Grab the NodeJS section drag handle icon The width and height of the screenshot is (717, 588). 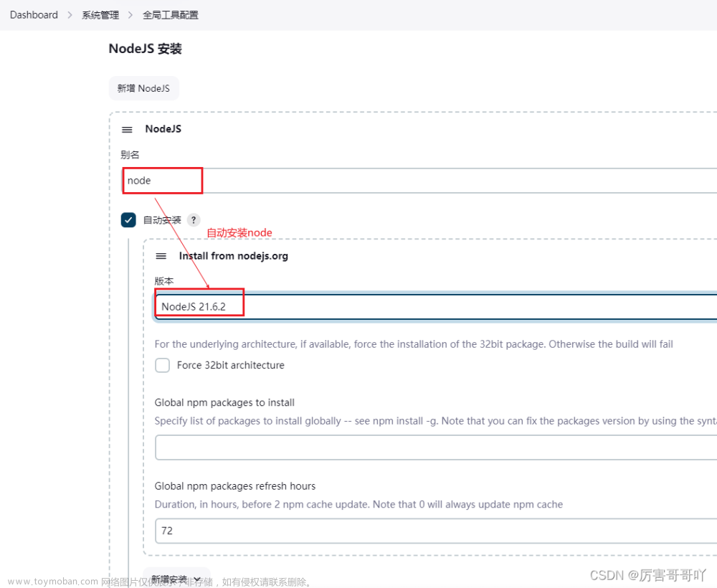(127, 130)
